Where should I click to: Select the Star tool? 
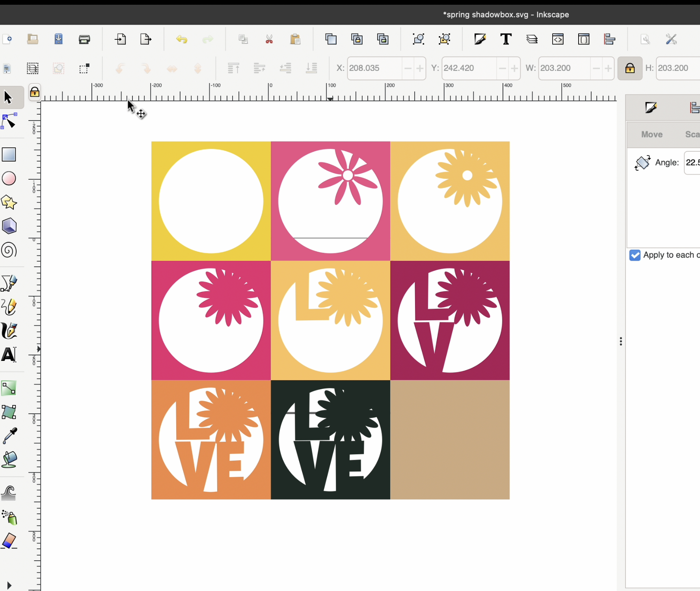point(9,202)
